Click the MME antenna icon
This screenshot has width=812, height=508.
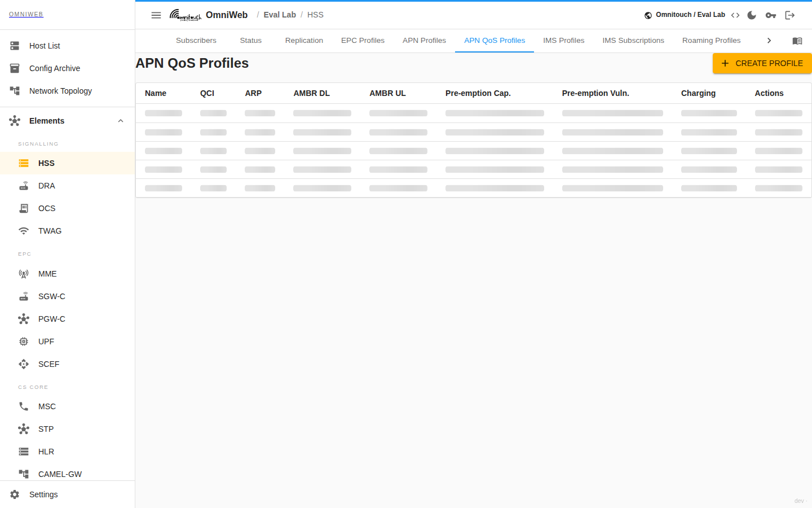24,274
